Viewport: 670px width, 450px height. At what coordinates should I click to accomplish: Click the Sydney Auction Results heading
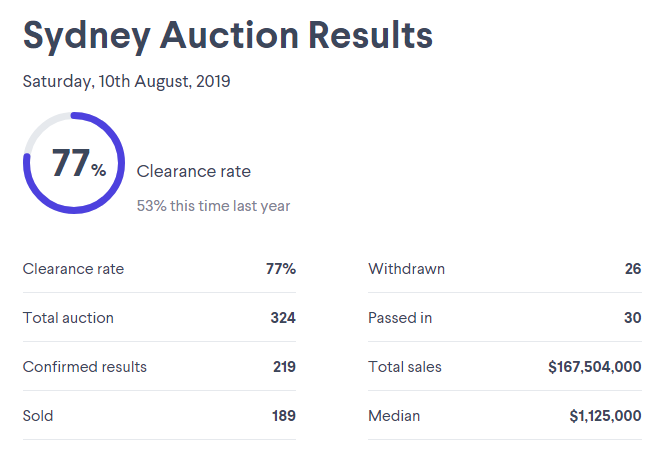pyautogui.click(x=228, y=37)
